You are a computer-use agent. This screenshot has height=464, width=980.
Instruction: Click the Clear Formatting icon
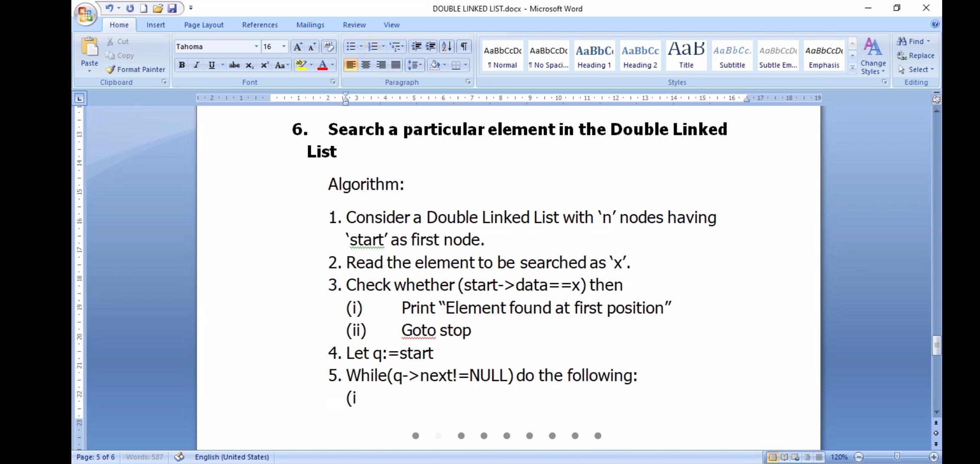329,46
